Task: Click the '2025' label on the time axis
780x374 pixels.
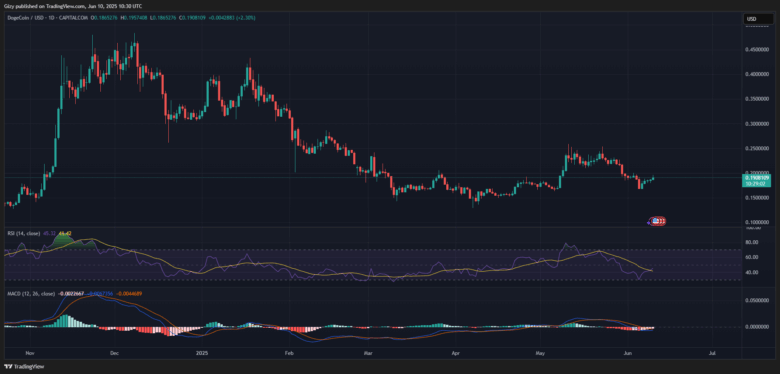Action: tap(203, 353)
